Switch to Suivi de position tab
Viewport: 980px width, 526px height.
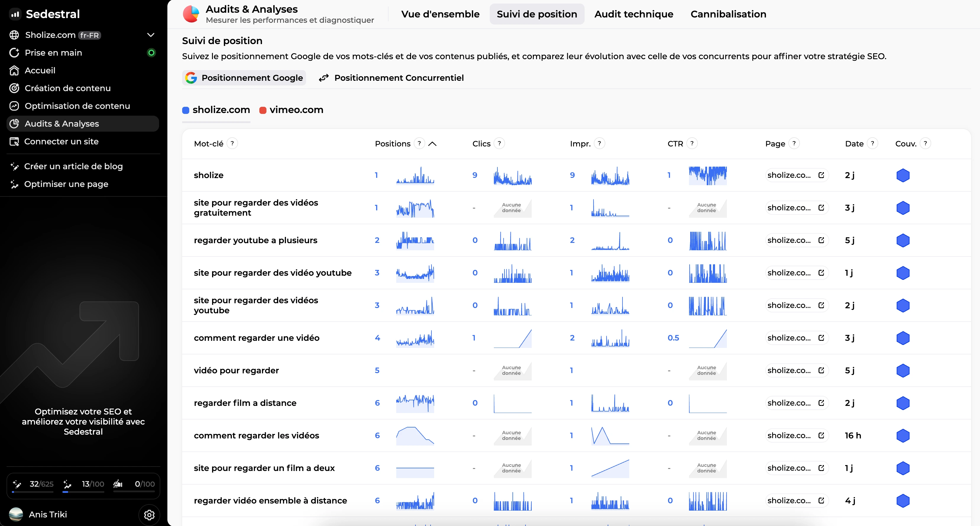pyautogui.click(x=537, y=14)
